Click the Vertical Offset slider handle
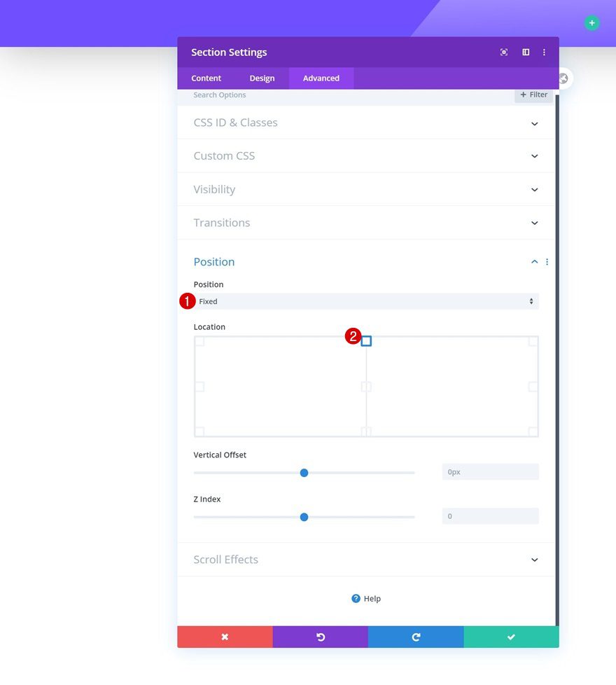 tap(304, 473)
